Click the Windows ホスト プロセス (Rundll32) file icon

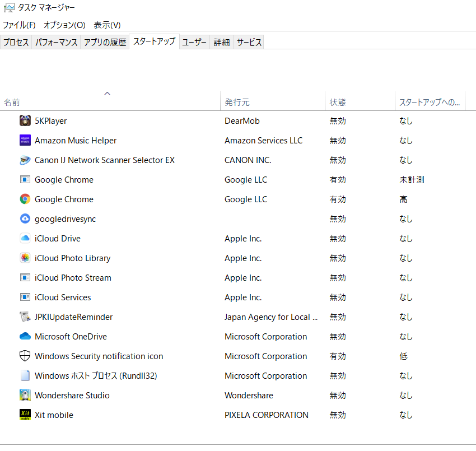[25, 375]
